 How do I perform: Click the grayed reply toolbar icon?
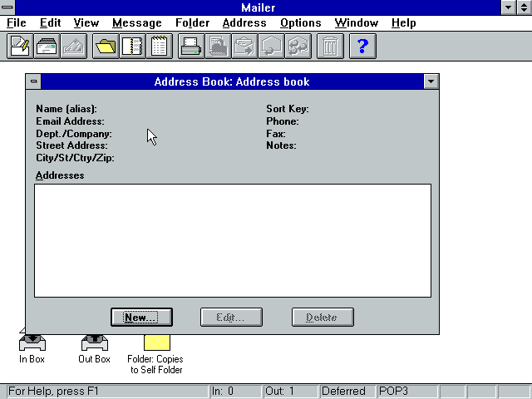point(272,47)
